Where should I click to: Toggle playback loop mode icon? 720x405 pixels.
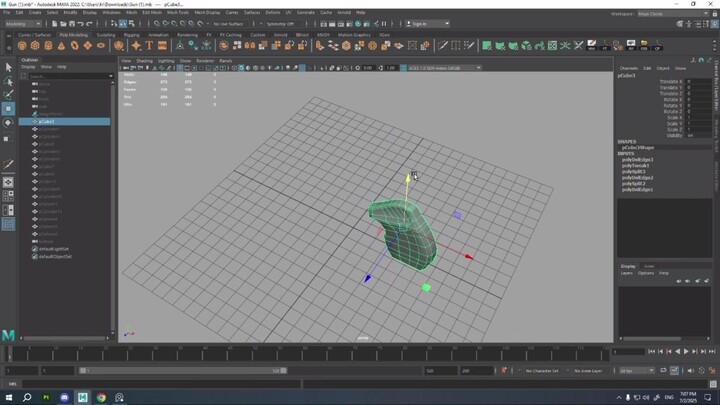click(663, 371)
